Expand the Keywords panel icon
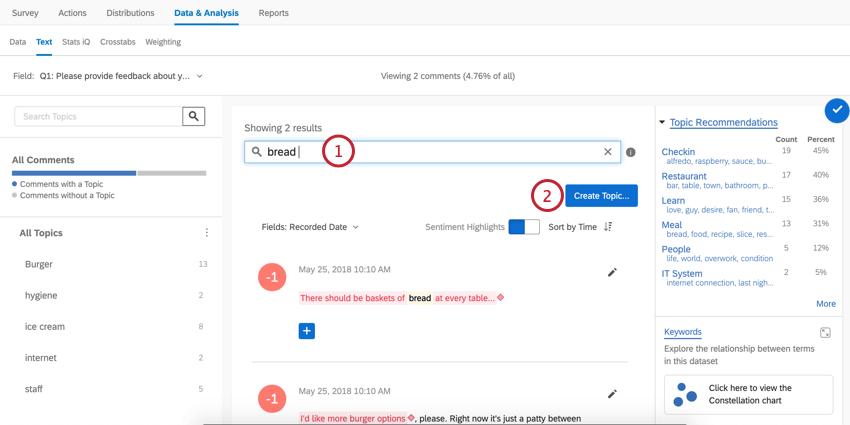The height and width of the screenshot is (425, 850). pyautogui.click(x=825, y=333)
